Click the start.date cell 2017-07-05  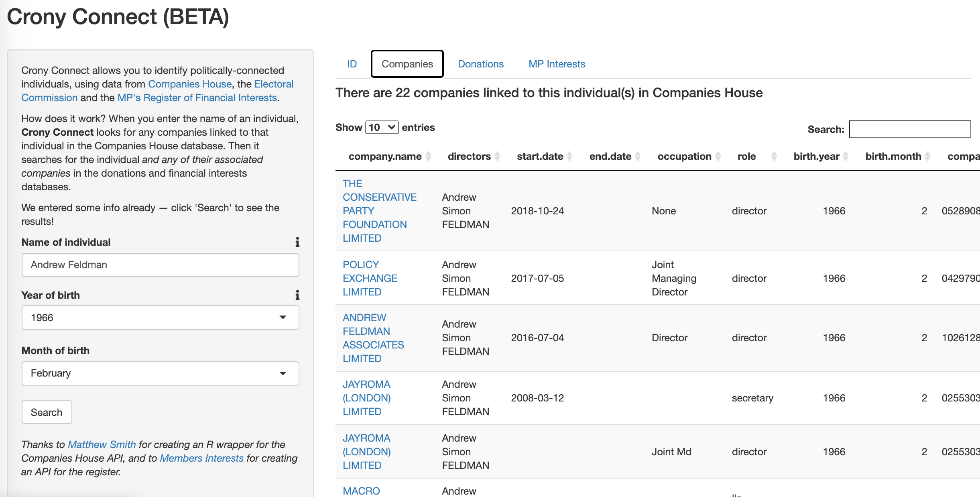coord(537,278)
